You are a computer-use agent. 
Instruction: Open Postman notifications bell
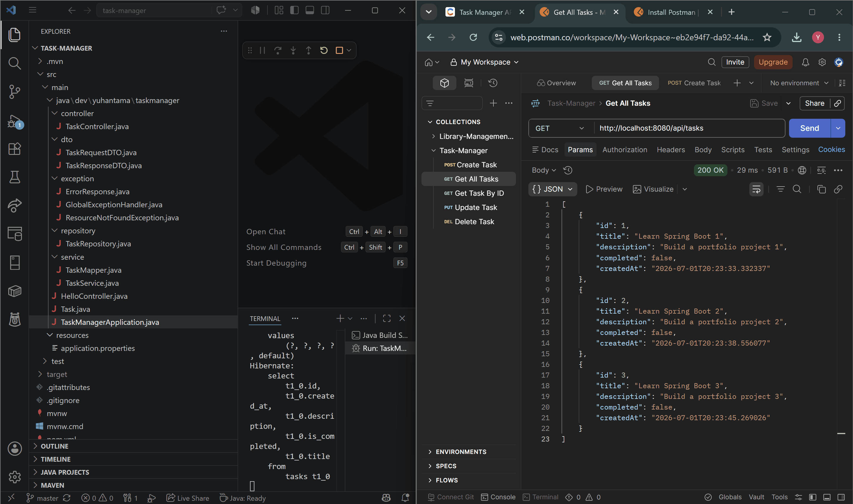(805, 62)
